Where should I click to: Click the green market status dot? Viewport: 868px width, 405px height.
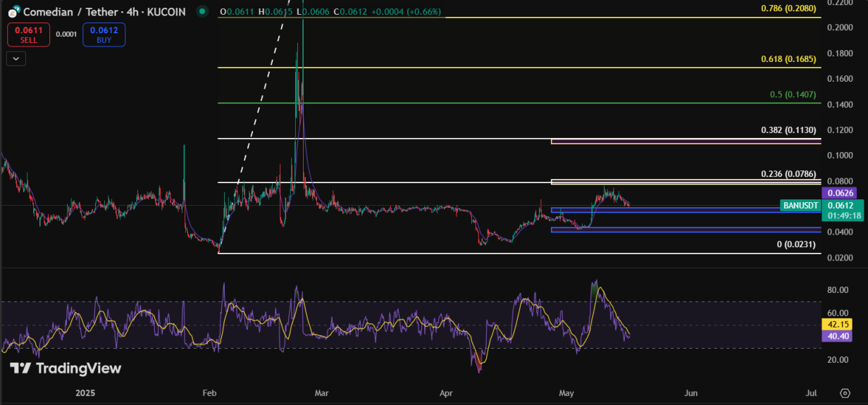click(x=203, y=11)
